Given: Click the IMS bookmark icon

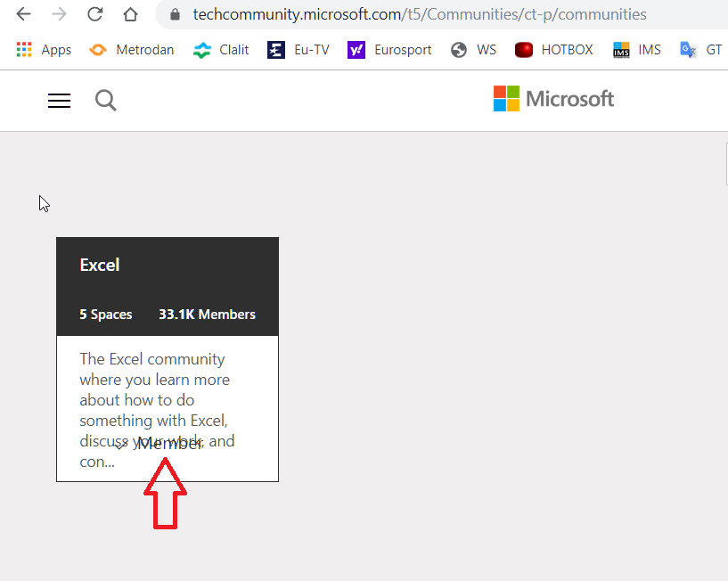Looking at the screenshot, I should point(620,49).
